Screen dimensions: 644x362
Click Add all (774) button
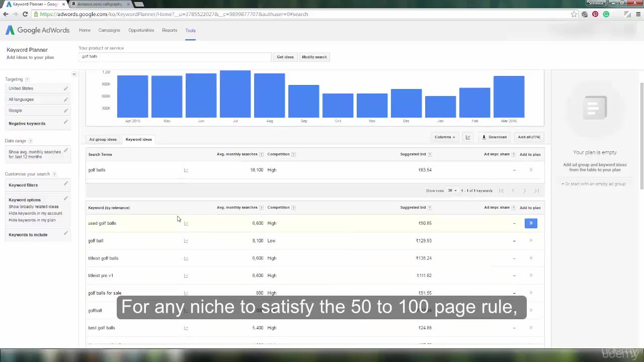529,137
